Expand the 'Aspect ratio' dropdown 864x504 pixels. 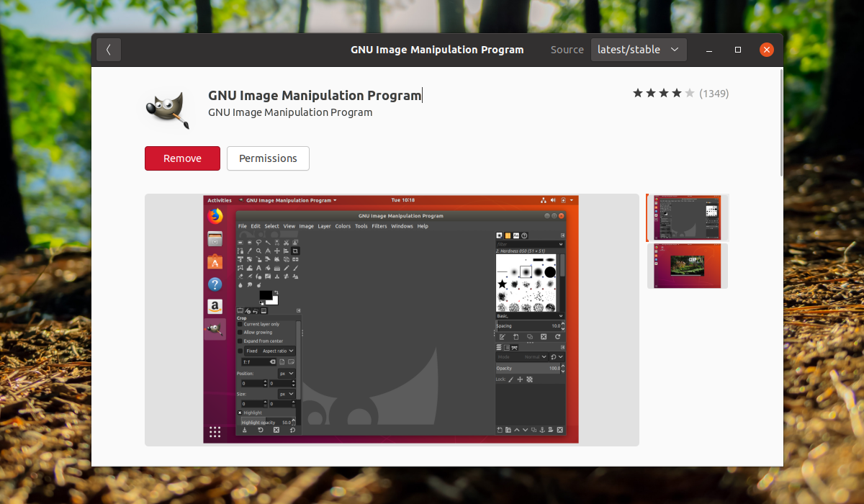pos(278,351)
